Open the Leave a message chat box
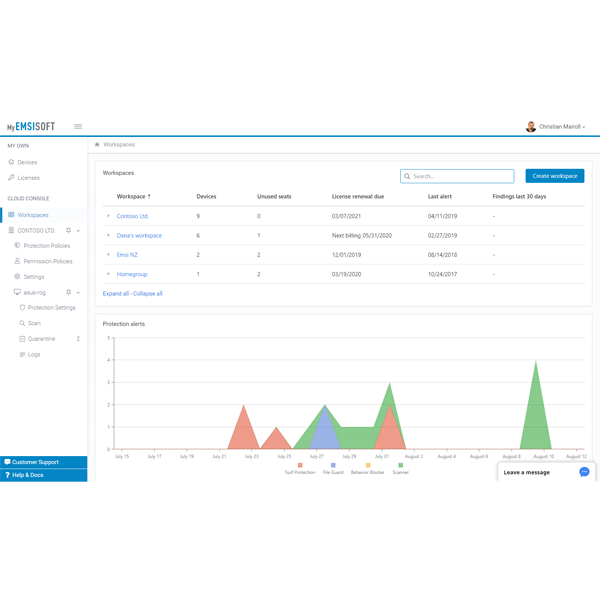This screenshot has height=600, width=600. point(546,472)
